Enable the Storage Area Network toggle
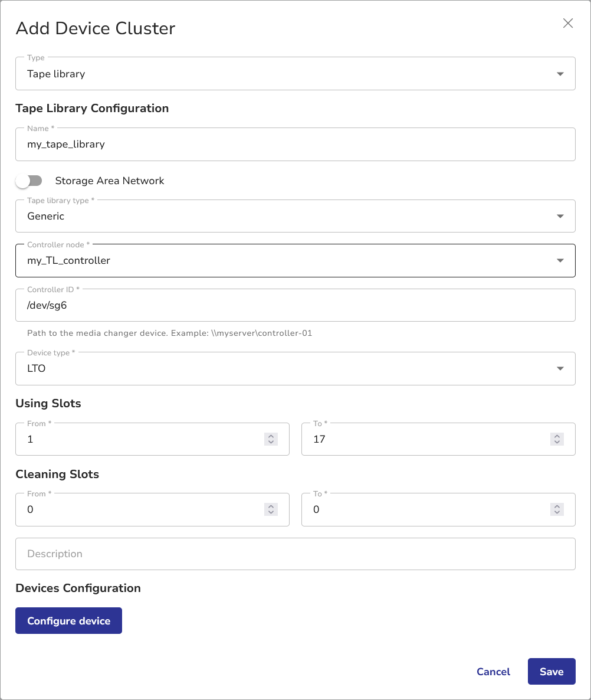 [x=29, y=181]
